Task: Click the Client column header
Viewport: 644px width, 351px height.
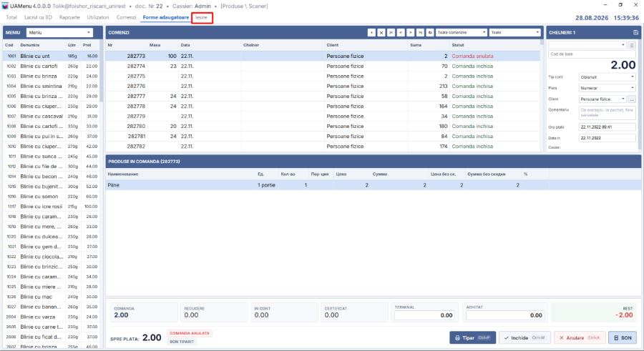Action: (332, 45)
